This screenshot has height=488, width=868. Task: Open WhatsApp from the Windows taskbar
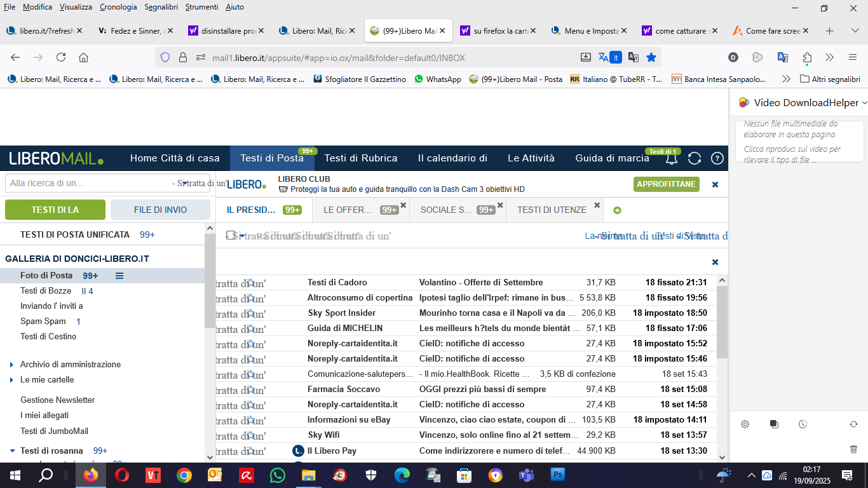pyautogui.click(x=278, y=475)
